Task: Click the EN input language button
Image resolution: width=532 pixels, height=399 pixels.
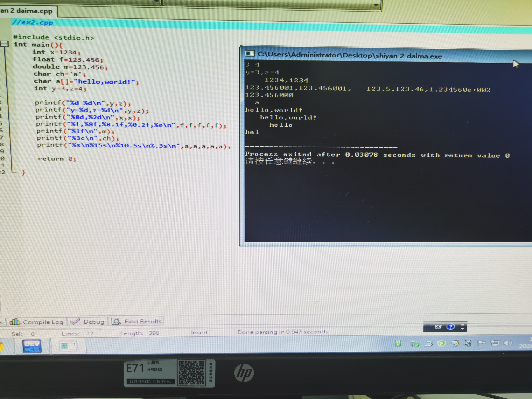Action: click(438, 327)
